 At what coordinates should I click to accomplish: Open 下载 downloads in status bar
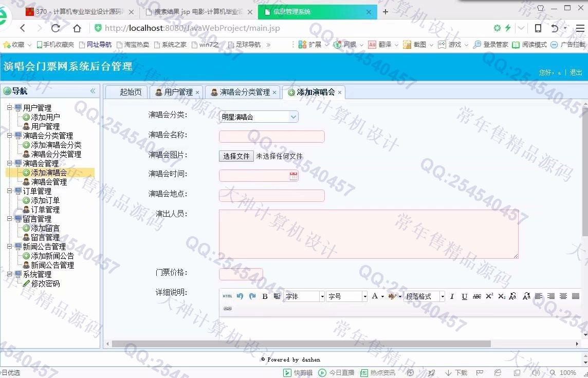pos(456,372)
